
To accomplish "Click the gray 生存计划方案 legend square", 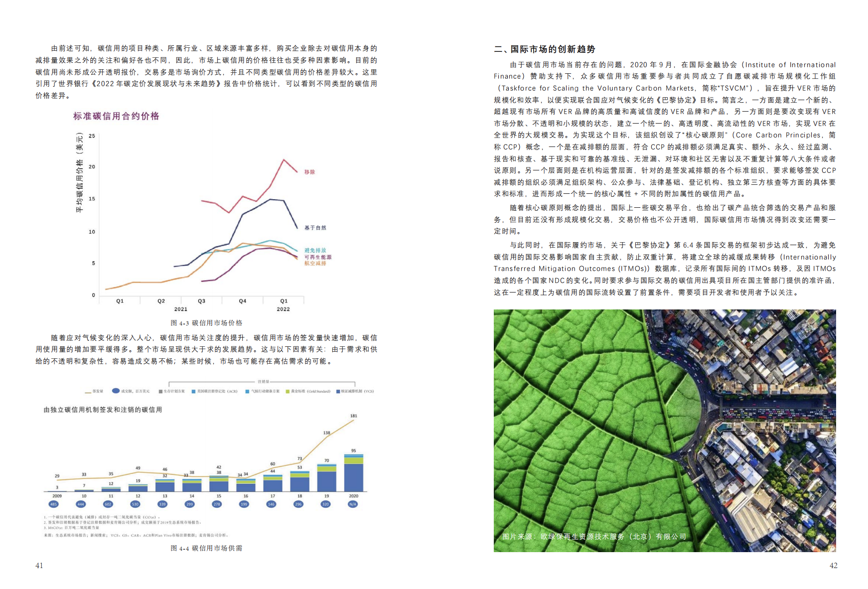I will (x=160, y=392).
